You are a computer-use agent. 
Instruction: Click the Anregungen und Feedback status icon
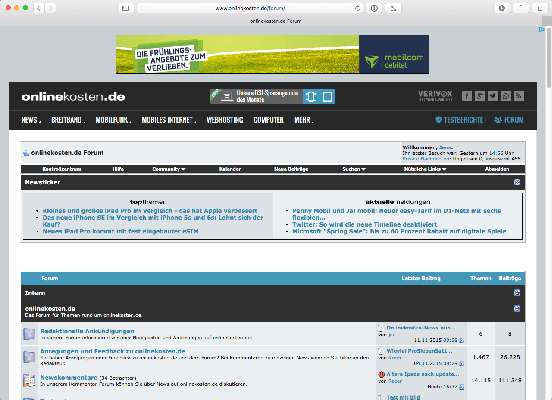(x=29, y=357)
